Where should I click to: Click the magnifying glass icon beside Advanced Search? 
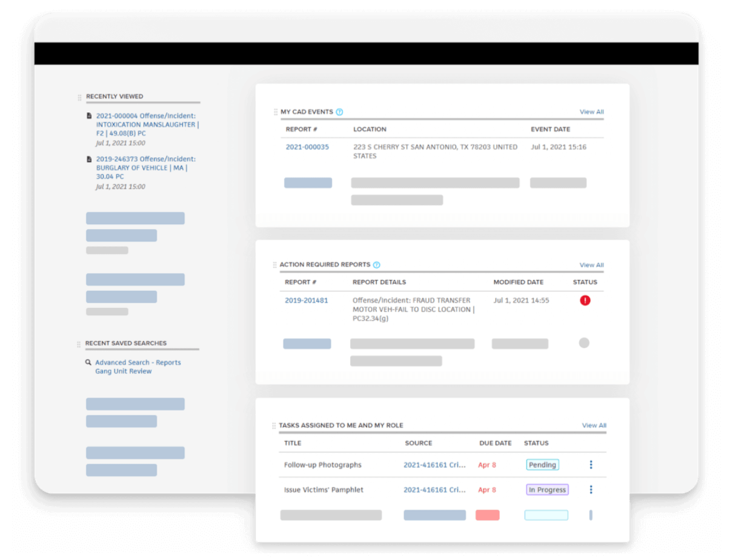coord(88,362)
